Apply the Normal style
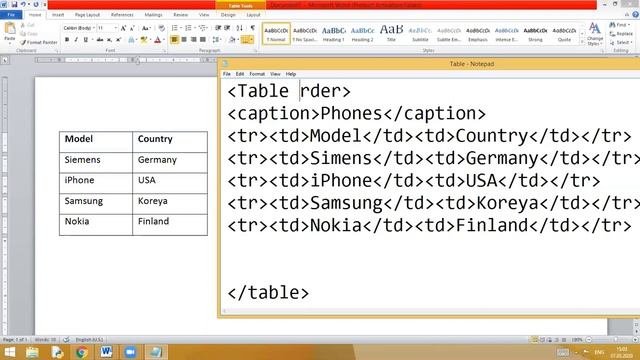The width and height of the screenshot is (640, 360). click(x=276, y=33)
